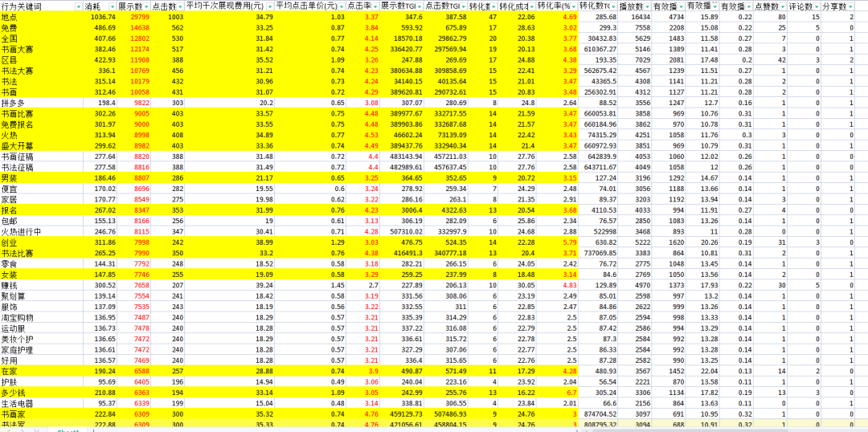Open the 平均千次展现费用(元) filter dropdown

269,6
